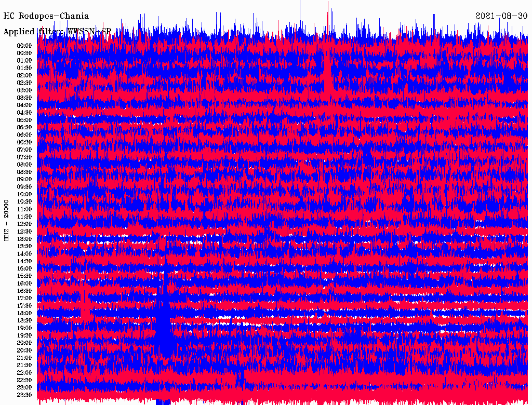532x405 pixels.
Task: Select the 21:00 time row label
Action: (x=24, y=358)
